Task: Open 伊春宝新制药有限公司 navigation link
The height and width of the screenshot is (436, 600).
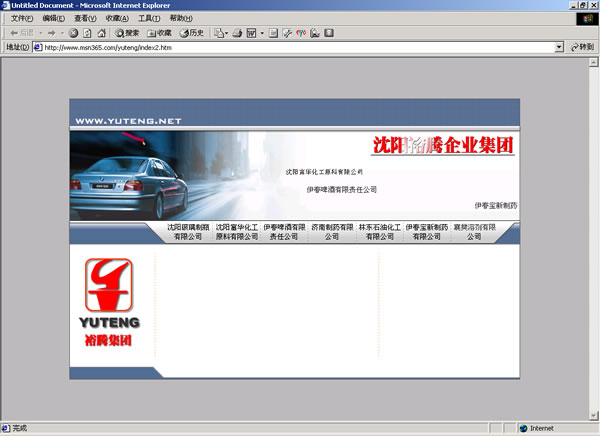Action: 427,232
